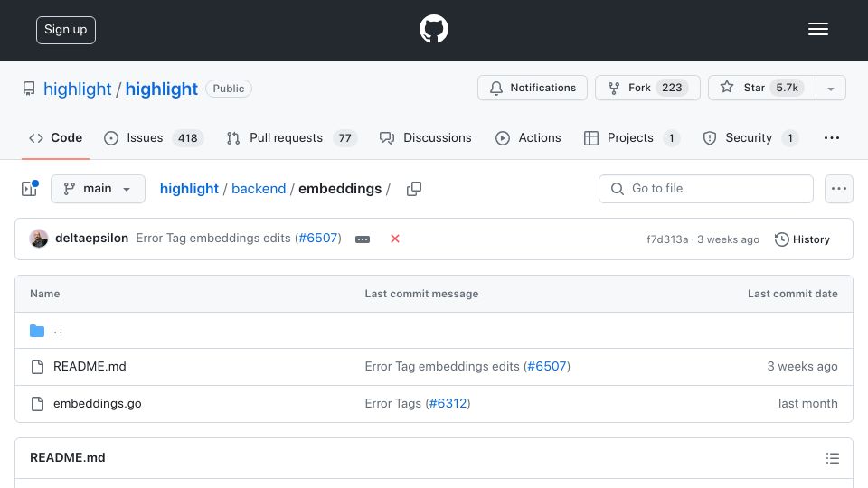Open the Pull requests tab
868x488 pixels.
coord(292,137)
